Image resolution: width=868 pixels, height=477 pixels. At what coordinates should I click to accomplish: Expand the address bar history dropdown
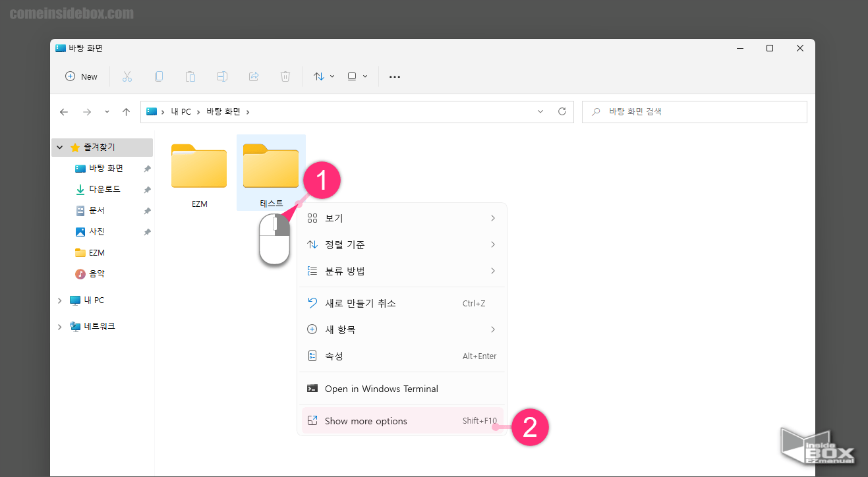pyautogui.click(x=541, y=112)
